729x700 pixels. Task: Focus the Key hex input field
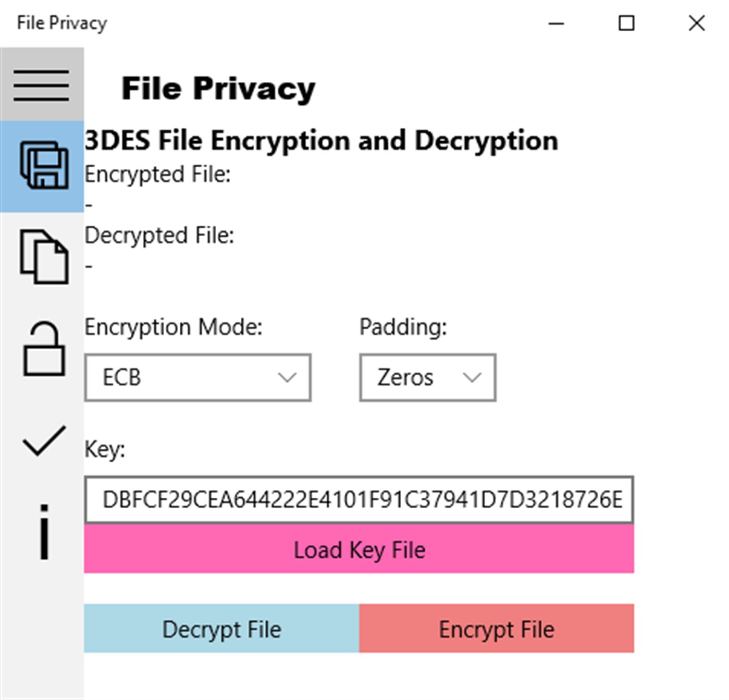pos(359,499)
